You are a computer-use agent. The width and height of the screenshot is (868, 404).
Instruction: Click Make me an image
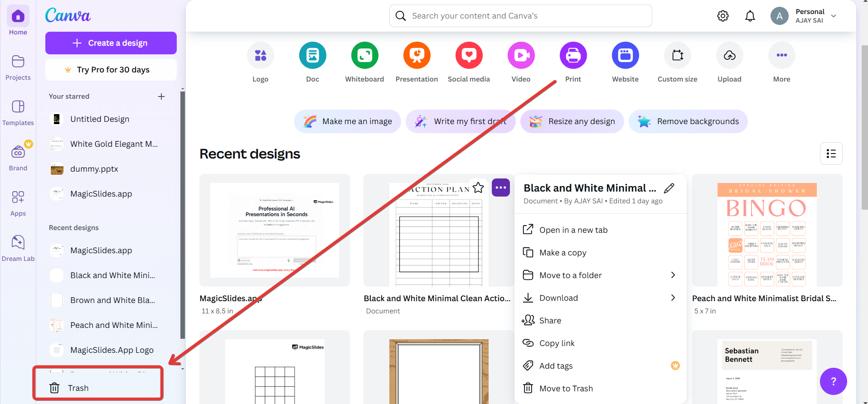click(x=348, y=121)
